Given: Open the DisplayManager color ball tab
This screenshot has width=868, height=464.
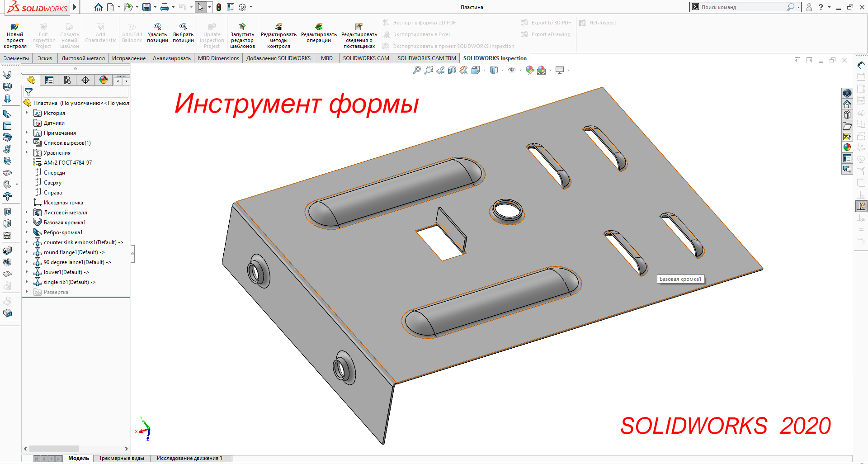Looking at the screenshot, I should (x=104, y=80).
